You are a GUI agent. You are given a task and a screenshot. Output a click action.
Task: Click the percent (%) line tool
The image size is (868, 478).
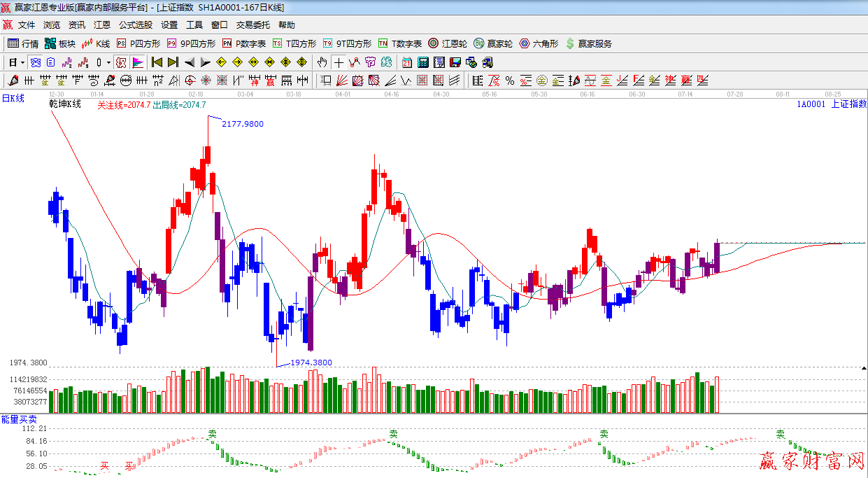click(509, 80)
